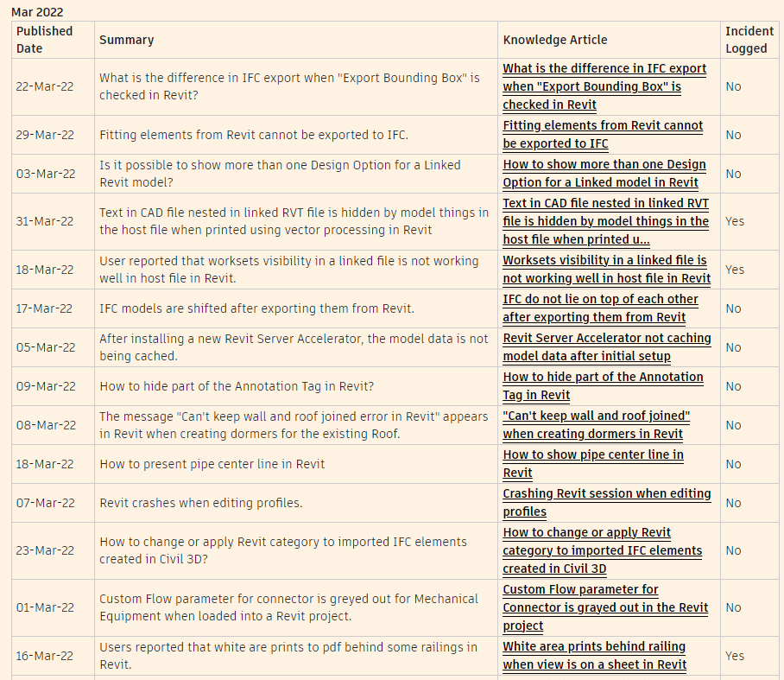Click summary 'Revit crashes when editing profiles.'

point(201,503)
